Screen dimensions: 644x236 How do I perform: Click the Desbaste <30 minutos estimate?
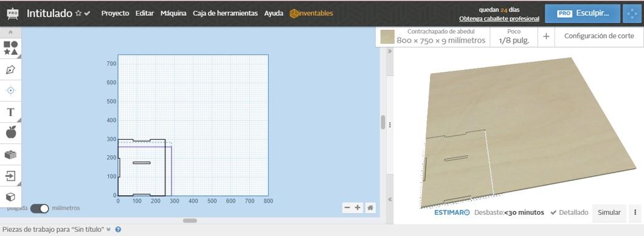[x=509, y=212]
